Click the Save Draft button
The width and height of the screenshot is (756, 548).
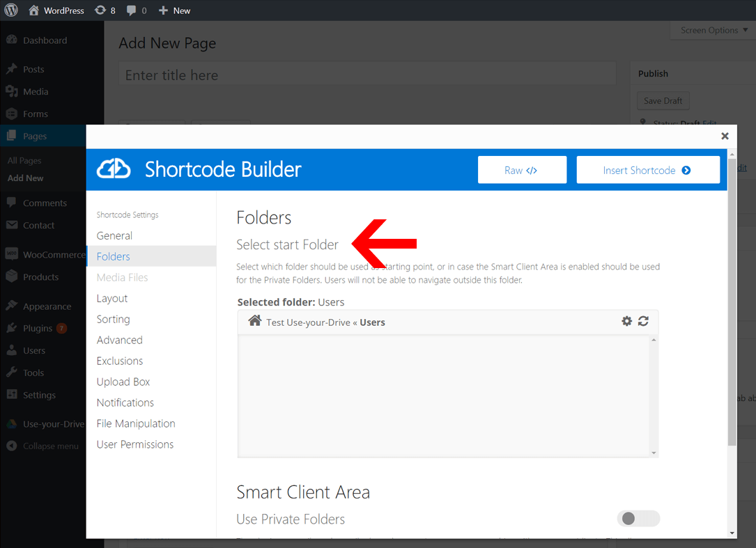point(663,101)
